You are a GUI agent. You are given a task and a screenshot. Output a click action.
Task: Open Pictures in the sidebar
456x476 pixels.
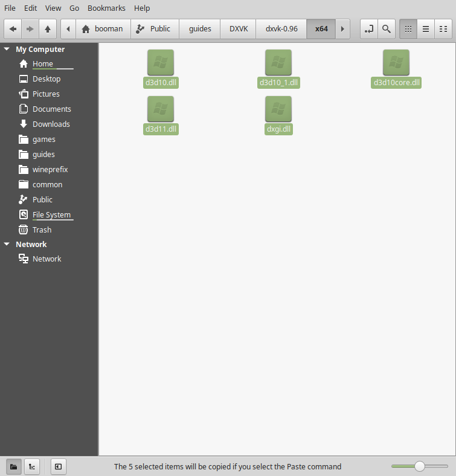coord(49,94)
